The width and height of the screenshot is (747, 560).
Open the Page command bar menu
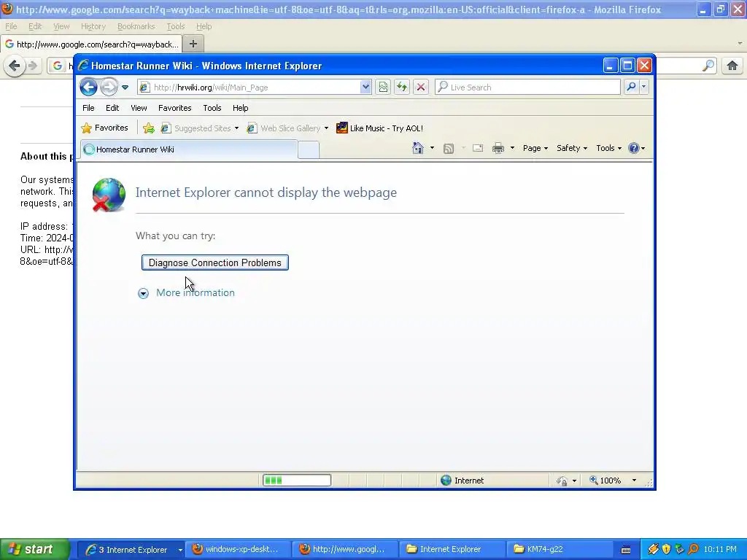[x=535, y=148]
